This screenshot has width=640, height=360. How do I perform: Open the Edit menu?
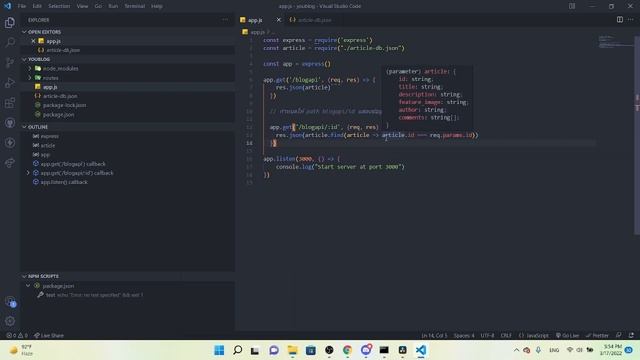coord(37,6)
